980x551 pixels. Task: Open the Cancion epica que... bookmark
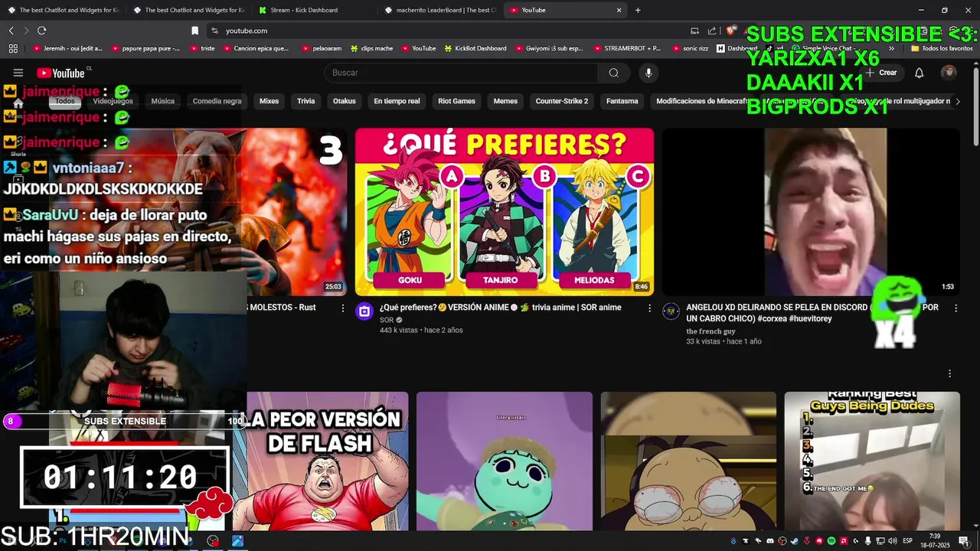(255, 48)
